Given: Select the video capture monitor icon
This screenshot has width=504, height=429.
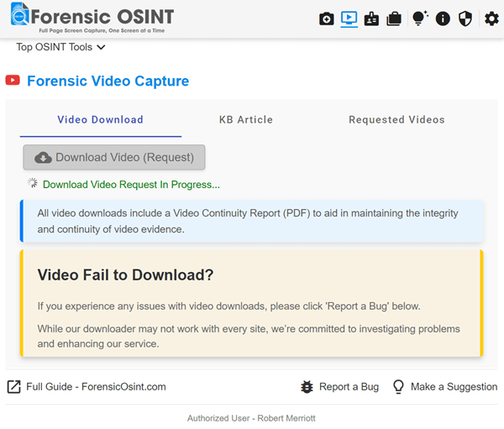Looking at the screenshot, I should 349,18.
